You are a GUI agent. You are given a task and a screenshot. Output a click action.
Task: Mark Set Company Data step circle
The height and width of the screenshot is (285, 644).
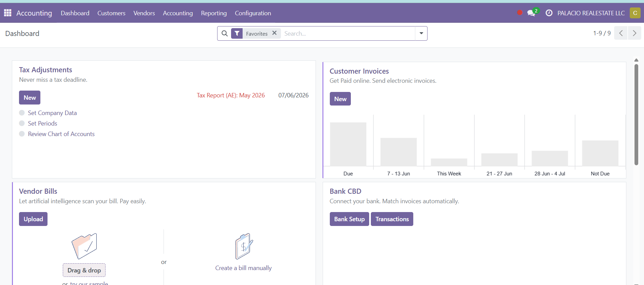click(22, 113)
